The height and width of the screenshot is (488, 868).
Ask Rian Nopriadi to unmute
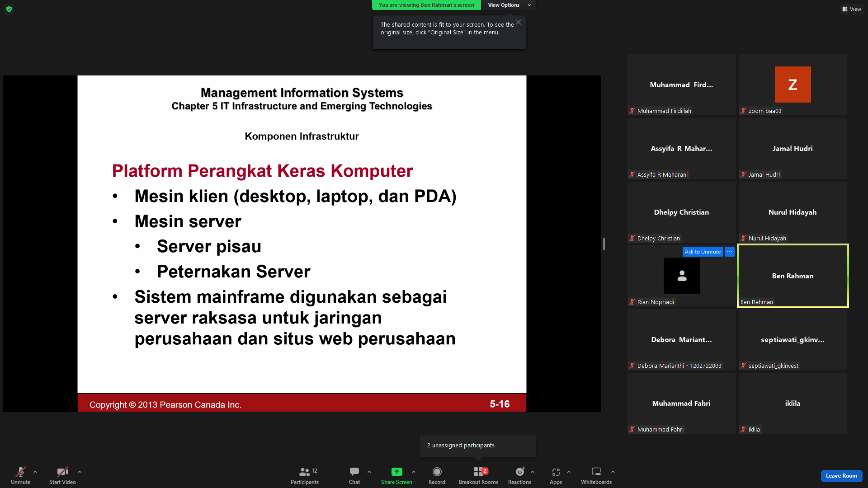click(x=703, y=252)
